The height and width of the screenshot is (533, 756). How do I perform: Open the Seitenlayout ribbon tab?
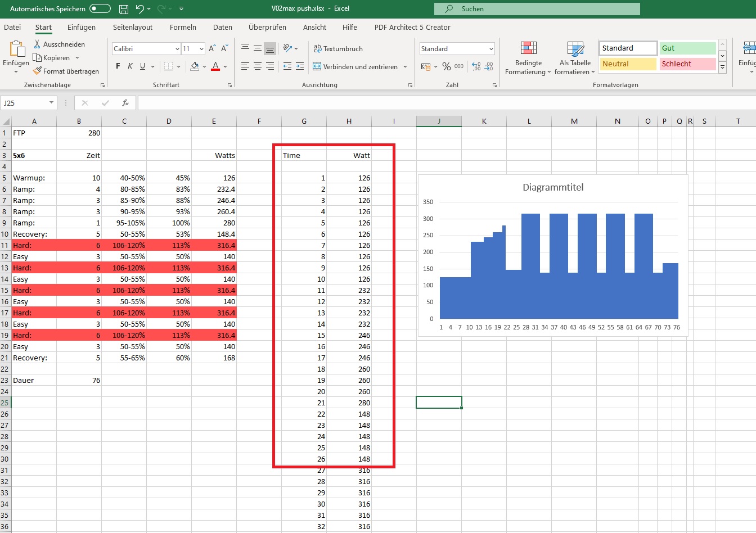click(x=133, y=27)
